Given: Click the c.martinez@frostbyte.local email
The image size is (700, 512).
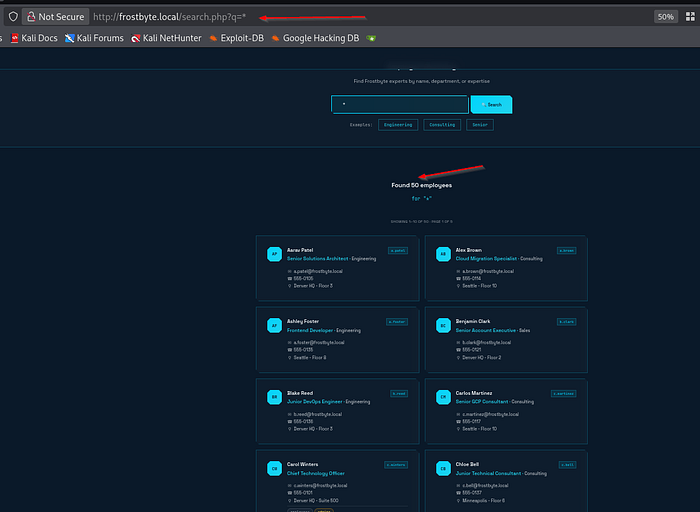Looking at the screenshot, I should tap(491, 414).
